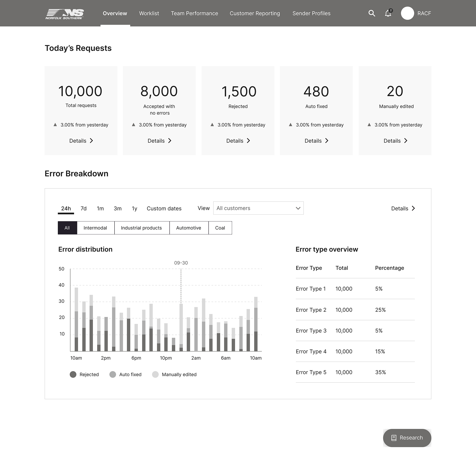The width and height of the screenshot is (476, 457).
Task: Open notifications bell icon
Action: (x=388, y=13)
